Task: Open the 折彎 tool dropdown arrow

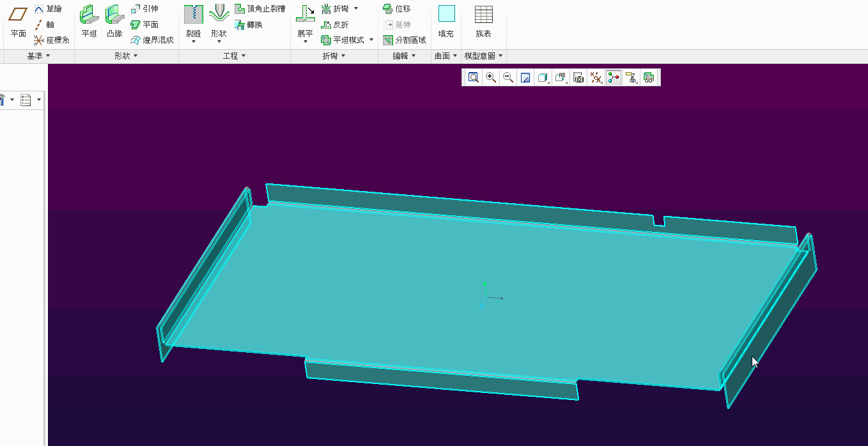Action: [x=356, y=8]
